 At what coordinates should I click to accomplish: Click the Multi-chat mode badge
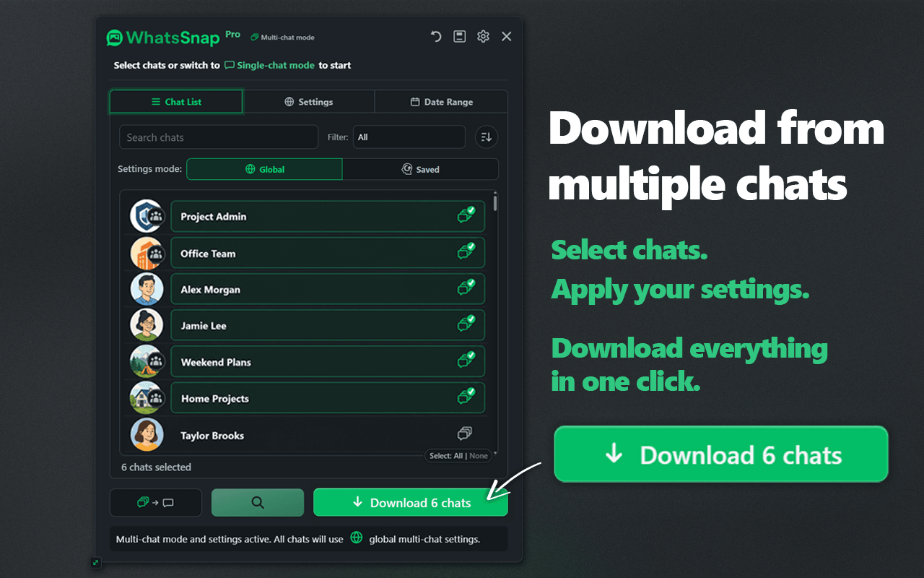tap(282, 38)
